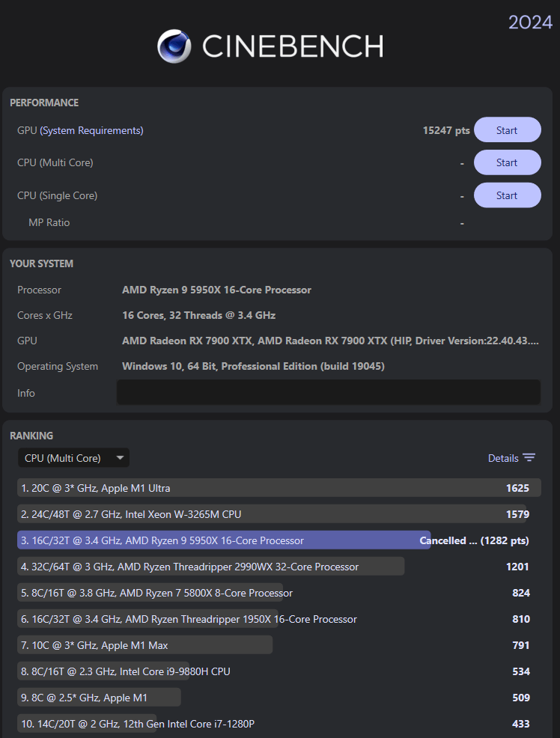This screenshot has height=738, width=560.
Task: Select the Threadripper 2990WX ranking row
Action: [279, 567]
